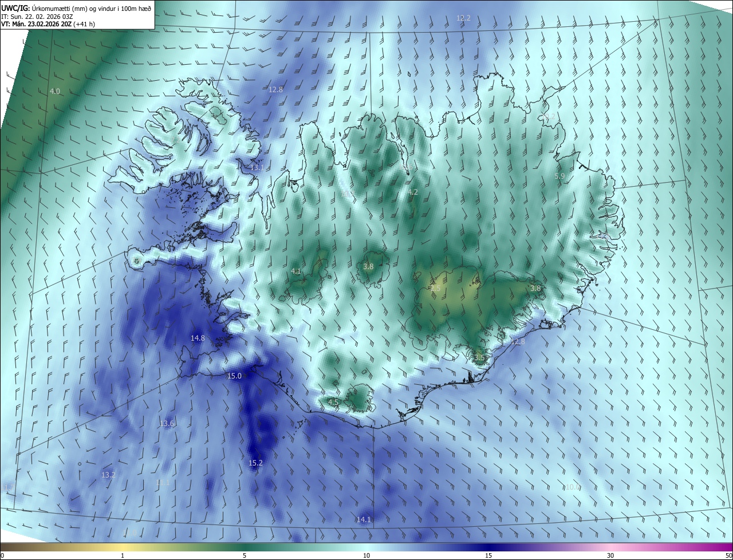Click the colorbar tick label 0

coord(2,556)
